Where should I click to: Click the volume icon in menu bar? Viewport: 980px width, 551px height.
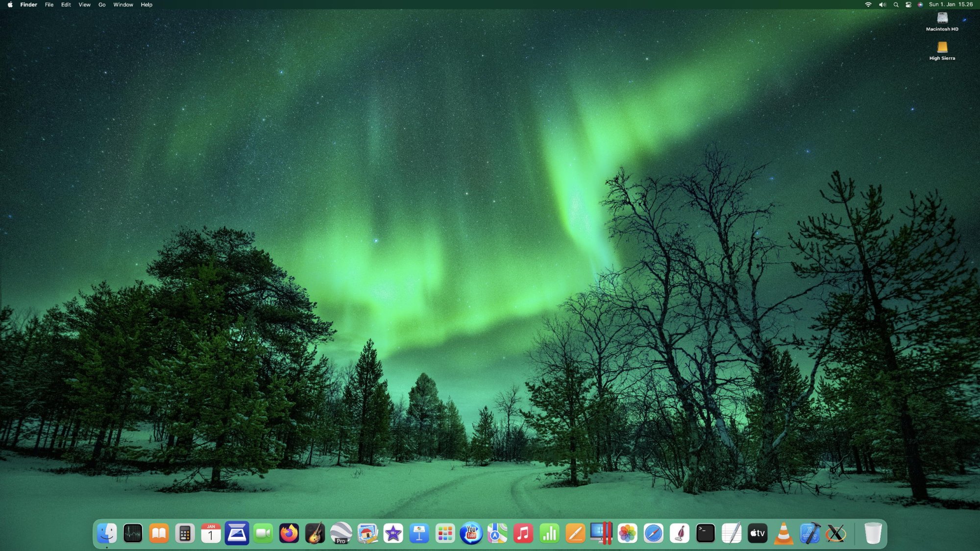point(882,4)
